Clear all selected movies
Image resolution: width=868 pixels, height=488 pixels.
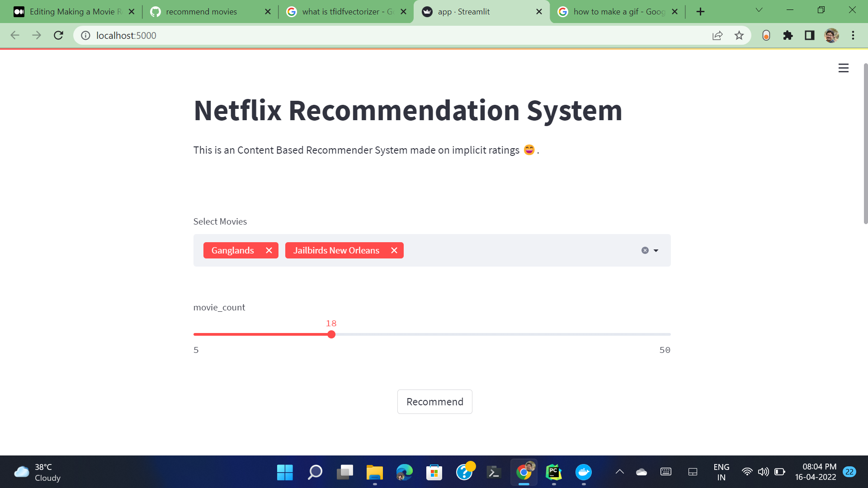coord(645,250)
